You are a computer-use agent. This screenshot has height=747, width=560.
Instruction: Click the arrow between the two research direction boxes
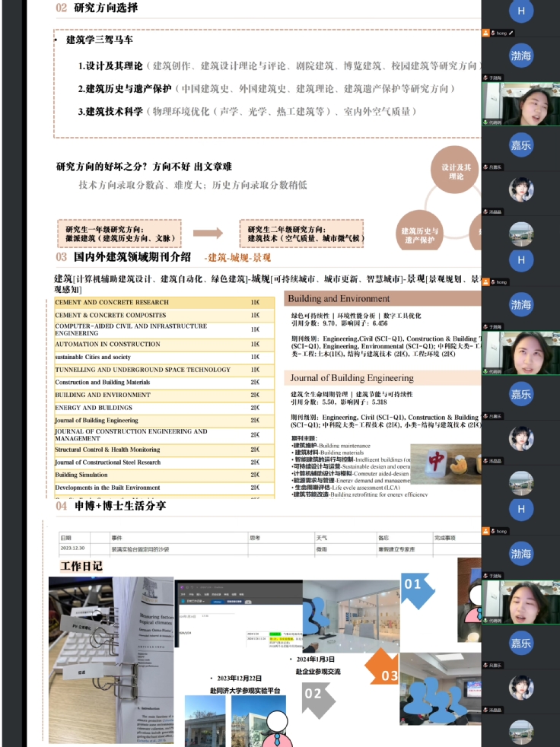pos(208,234)
